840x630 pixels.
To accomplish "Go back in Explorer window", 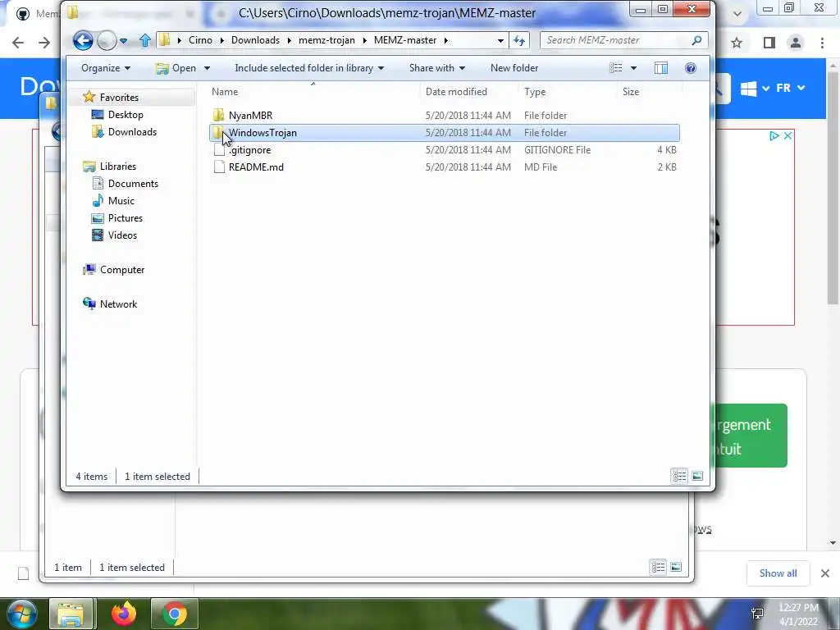I will point(83,40).
